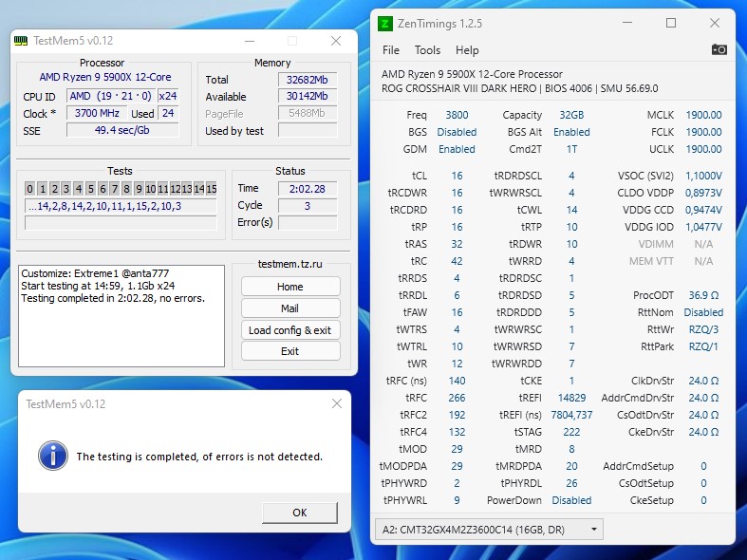This screenshot has width=747, height=560.
Task: Click the GDM Enabled value
Action: [x=457, y=149]
